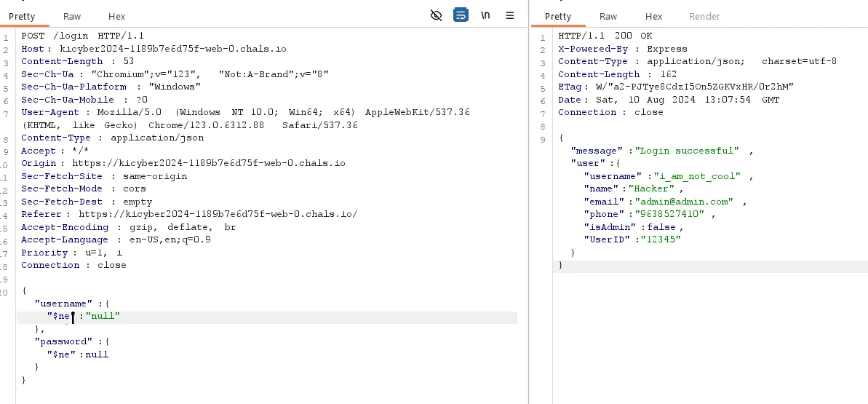The height and width of the screenshot is (404, 868).
Task: Click the Sec-Ch-Ua-Platform "Windows" header
Action: click(111, 87)
